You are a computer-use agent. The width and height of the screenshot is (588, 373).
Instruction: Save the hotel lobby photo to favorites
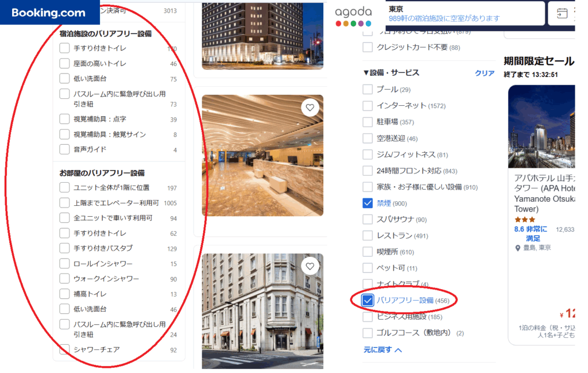click(310, 107)
